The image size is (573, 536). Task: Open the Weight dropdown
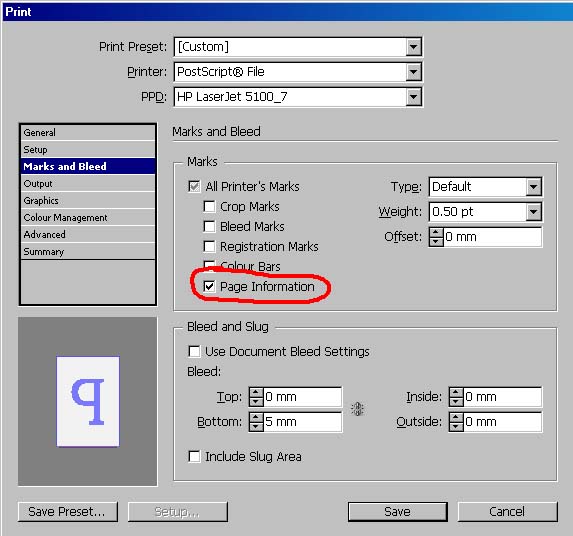point(534,212)
